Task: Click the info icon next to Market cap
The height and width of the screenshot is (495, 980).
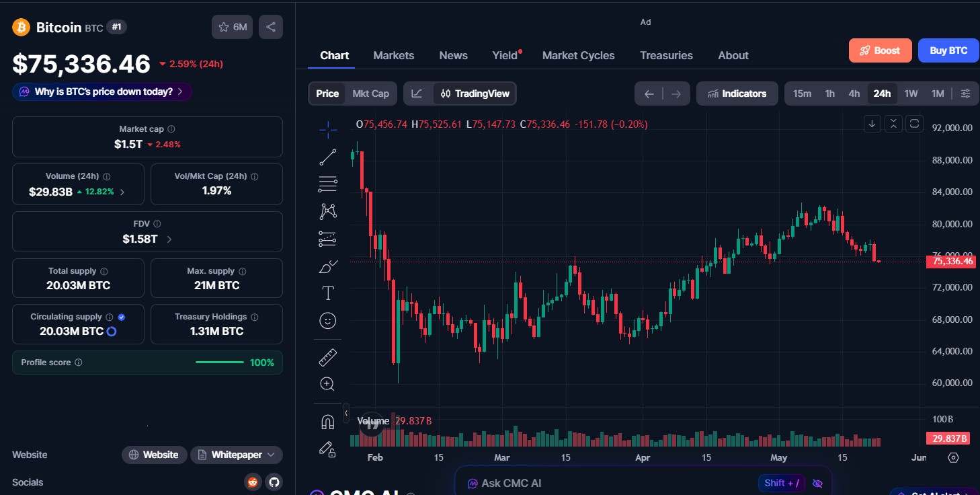Action: pos(171,129)
